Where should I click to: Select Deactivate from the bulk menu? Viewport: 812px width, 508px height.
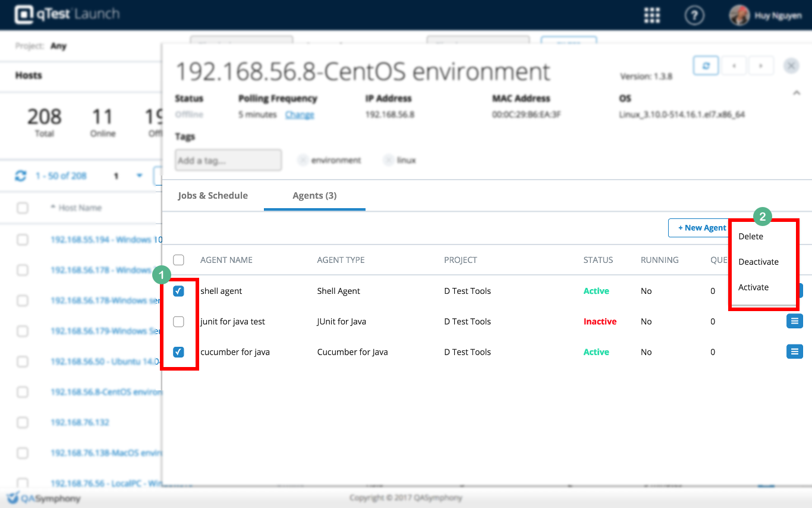point(758,262)
